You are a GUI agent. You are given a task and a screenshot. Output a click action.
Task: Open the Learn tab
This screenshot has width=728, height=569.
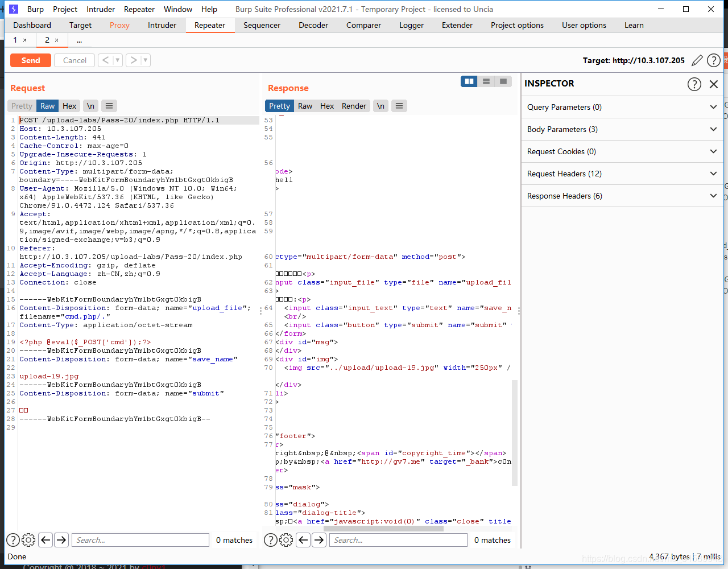coord(634,25)
